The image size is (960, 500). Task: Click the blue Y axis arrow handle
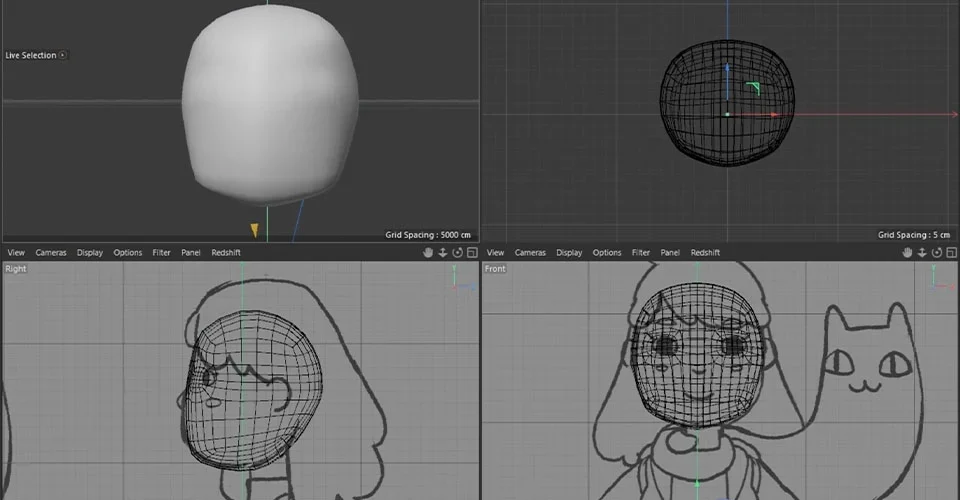point(727,67)
